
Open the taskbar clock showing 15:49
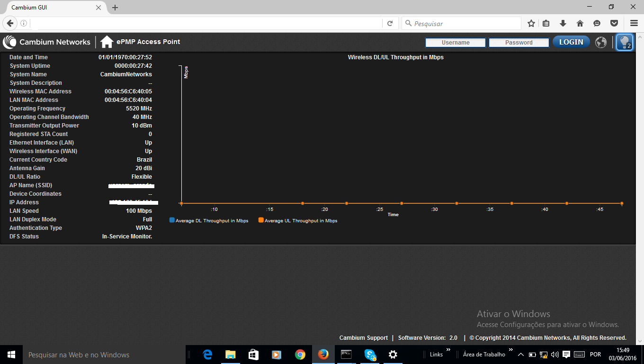623,355
